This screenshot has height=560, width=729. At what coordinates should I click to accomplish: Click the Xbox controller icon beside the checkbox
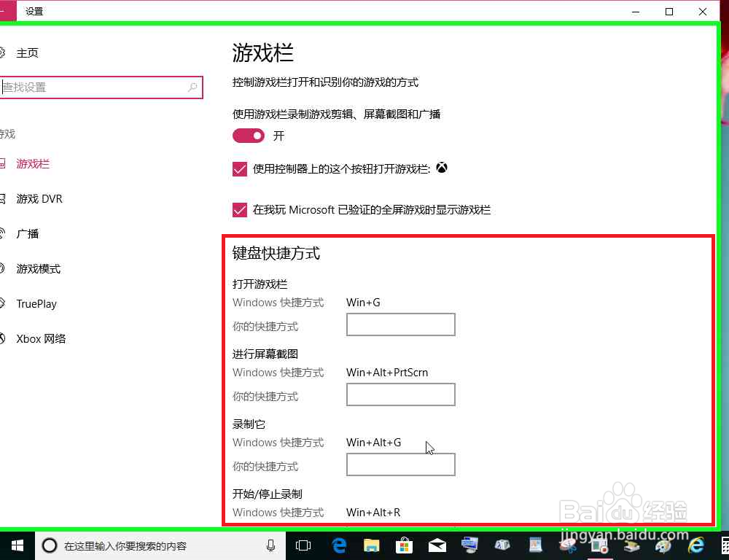pos(441,168)
